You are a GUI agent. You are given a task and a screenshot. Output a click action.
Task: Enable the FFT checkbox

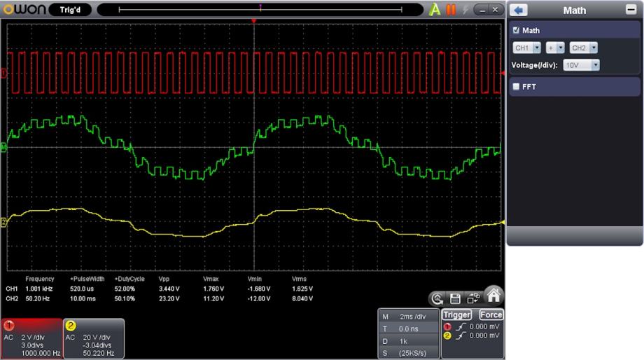517,87
